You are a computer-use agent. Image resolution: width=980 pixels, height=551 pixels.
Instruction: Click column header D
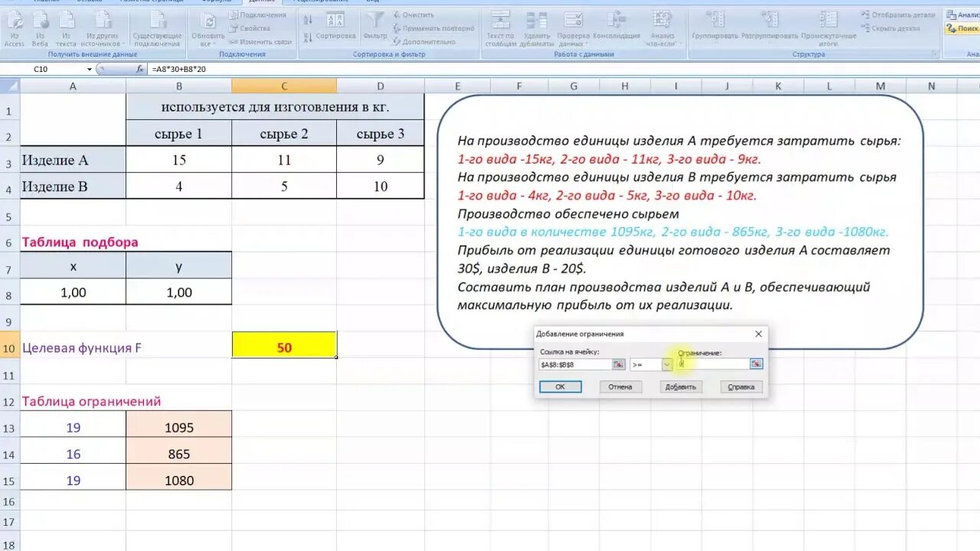pos(381,86)
